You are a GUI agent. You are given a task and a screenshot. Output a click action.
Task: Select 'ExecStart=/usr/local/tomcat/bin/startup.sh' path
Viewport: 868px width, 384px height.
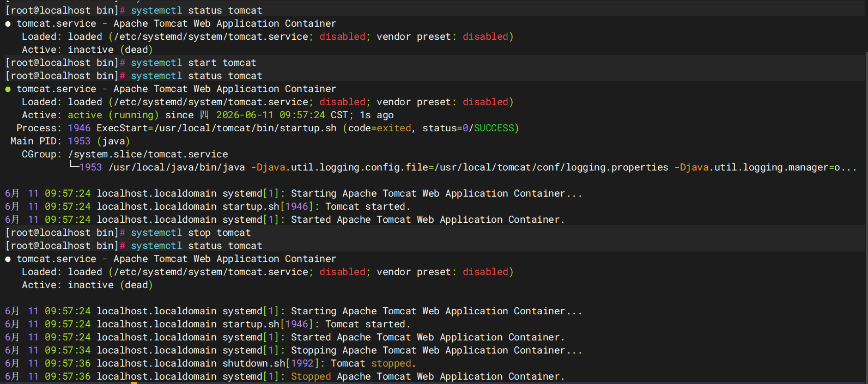(216, 128)
